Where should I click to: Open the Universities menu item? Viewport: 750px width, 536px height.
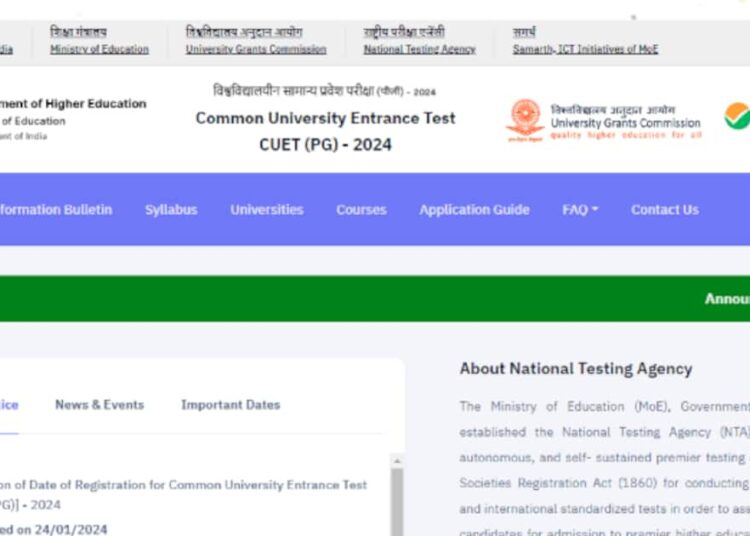[x=266, y=210]
